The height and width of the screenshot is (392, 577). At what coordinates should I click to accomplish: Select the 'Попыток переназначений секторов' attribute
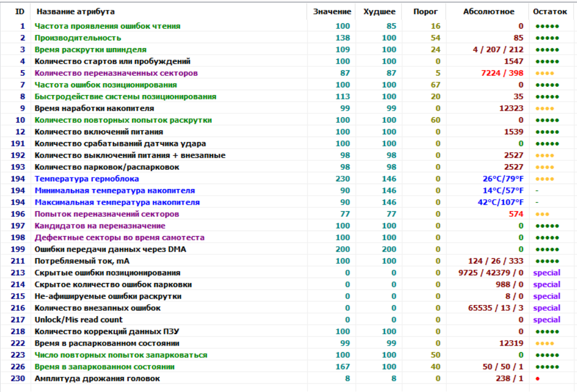click(106, 214)
